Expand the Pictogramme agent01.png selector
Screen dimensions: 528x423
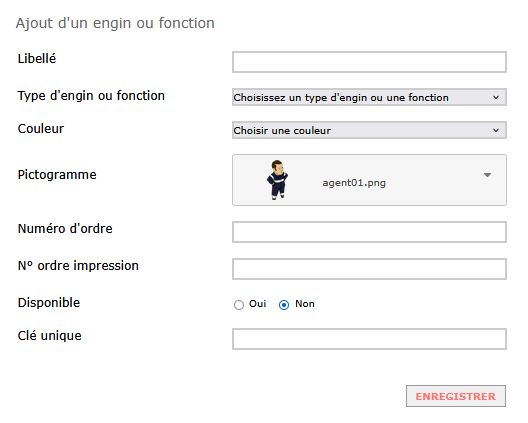pos(369,180)
